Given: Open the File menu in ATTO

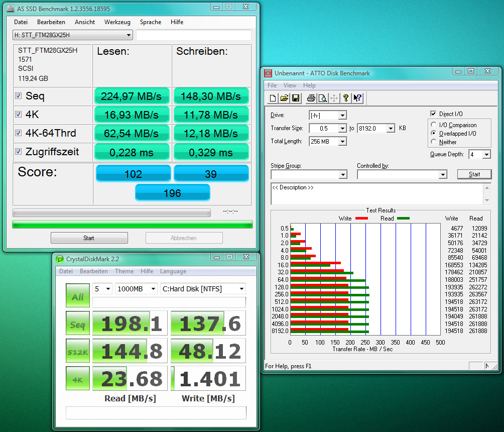Looking at the screenshot, I should 272,85.
